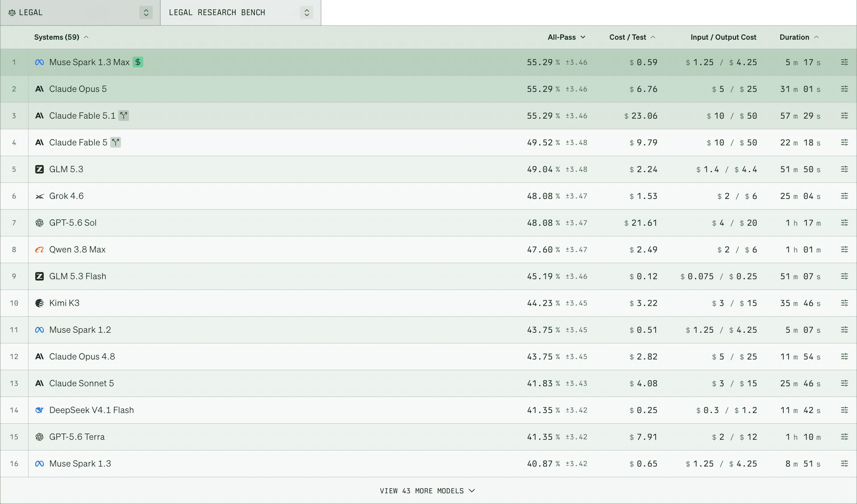Click the Input / Output Cost header
This screenshot has width=857, height=504.
click(x=723, y=37)
